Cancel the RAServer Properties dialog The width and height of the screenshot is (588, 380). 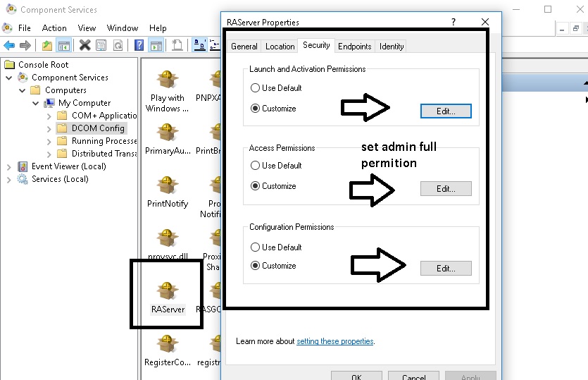pyautogui.click(x=413, y=376)
